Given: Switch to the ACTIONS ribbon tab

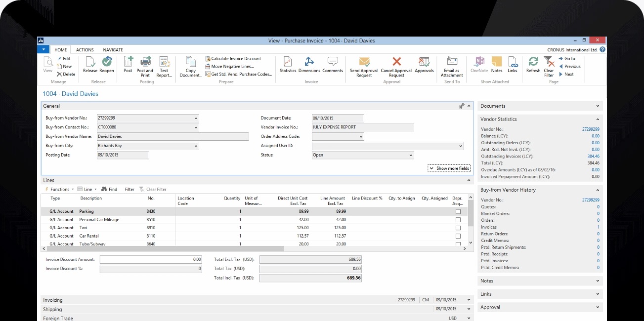Looking at the screenshot, I should click(x=85, y=50).
